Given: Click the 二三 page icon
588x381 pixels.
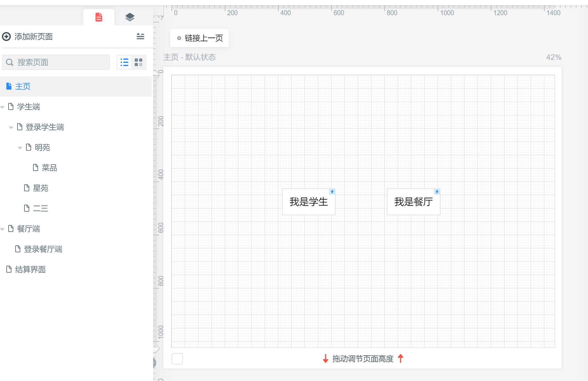Looking at the screenshot, I should coord(27,208).
